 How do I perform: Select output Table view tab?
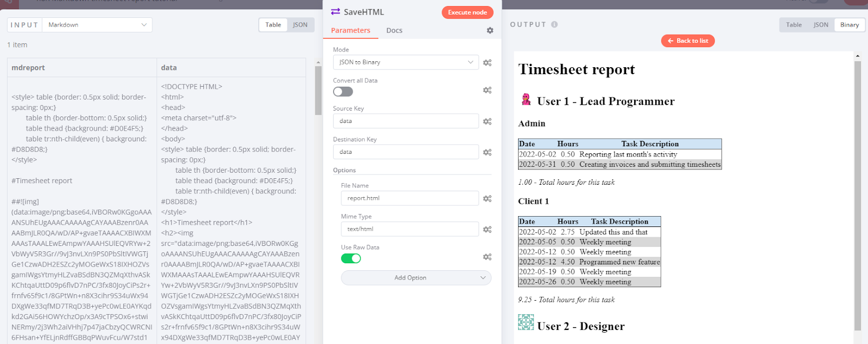point(794,25)
